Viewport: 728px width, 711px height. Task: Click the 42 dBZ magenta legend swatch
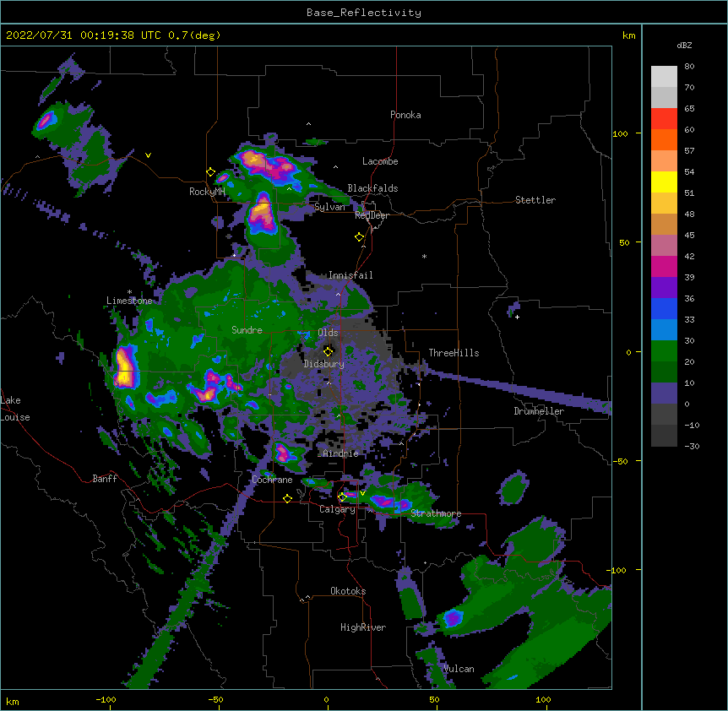click(x=664, y=266)
